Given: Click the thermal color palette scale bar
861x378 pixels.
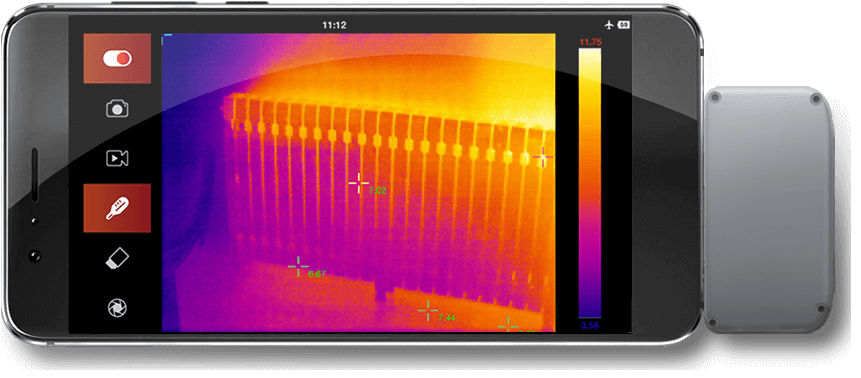Looking at the screenshot, I should tap(590, 183).
